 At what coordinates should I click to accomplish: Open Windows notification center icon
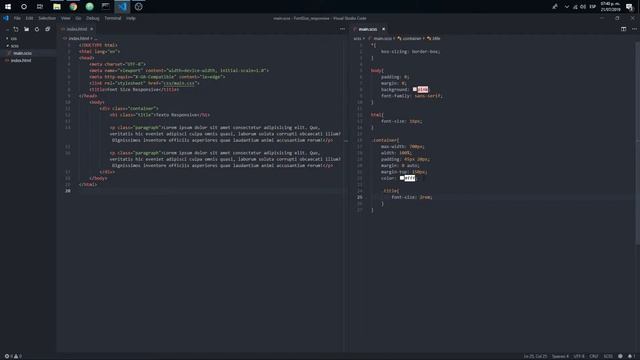click(629, 7)
